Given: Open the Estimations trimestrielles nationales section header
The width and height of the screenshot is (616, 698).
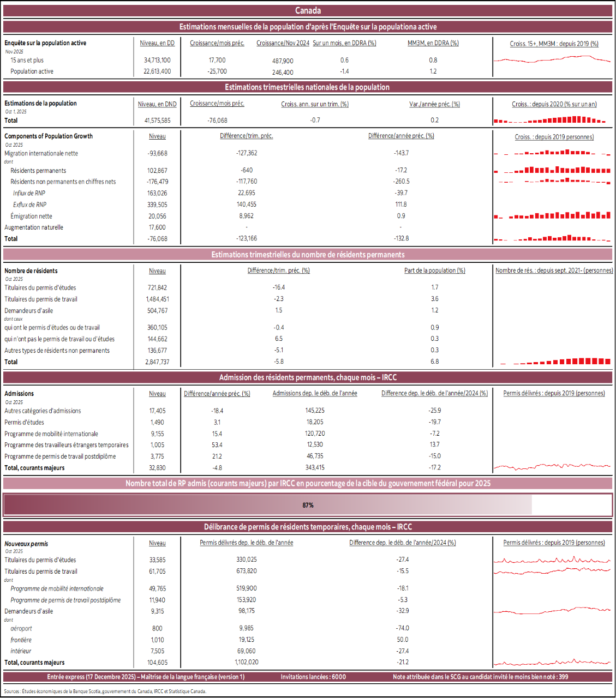Looking at the screenshot, I should click(x=308, y=87).
